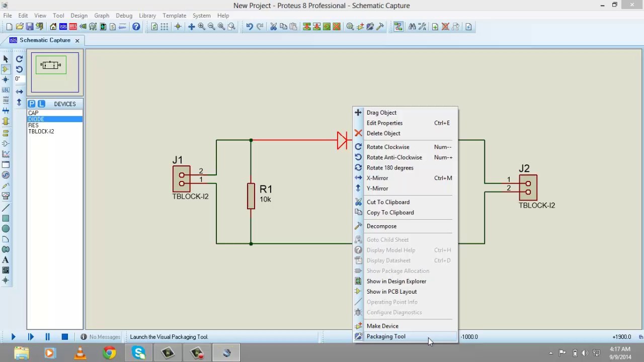Open Help via the blue question mark icon
Screen dimensions: 644x362
(136, 27)
